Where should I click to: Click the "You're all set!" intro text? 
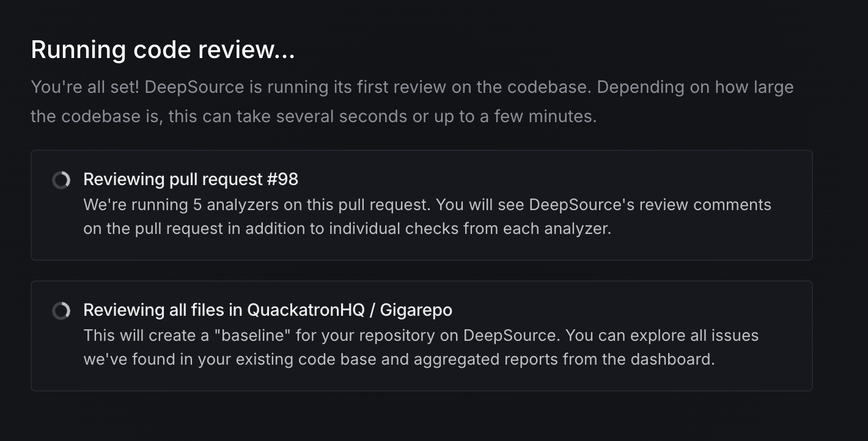tap(85, 87)
